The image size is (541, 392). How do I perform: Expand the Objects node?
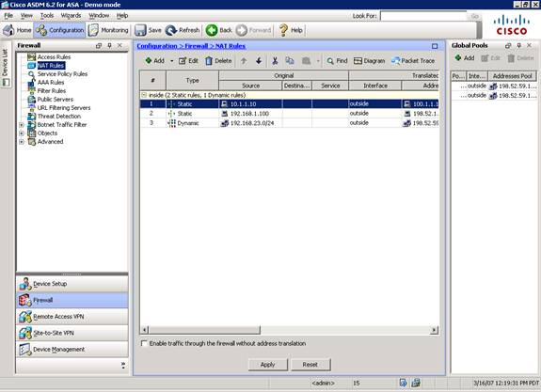click(x=22, y=133)
